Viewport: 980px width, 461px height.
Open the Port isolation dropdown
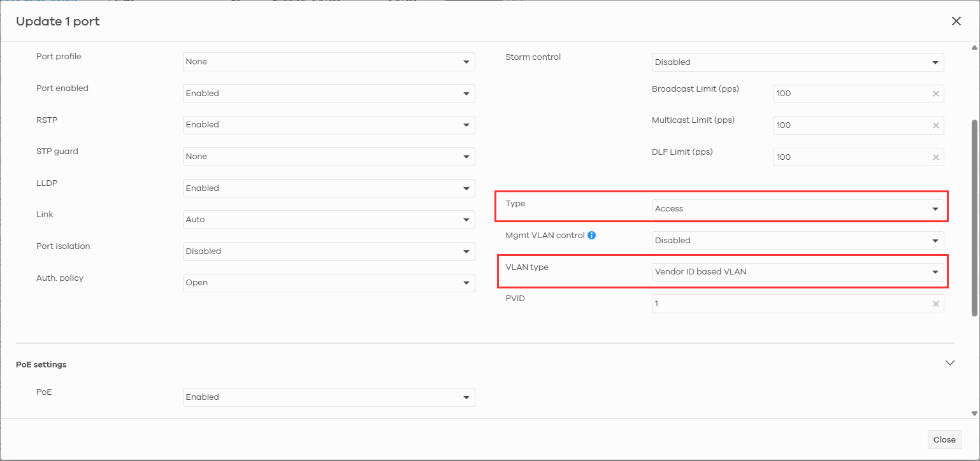pyautogui.click(x=329, y=252)
